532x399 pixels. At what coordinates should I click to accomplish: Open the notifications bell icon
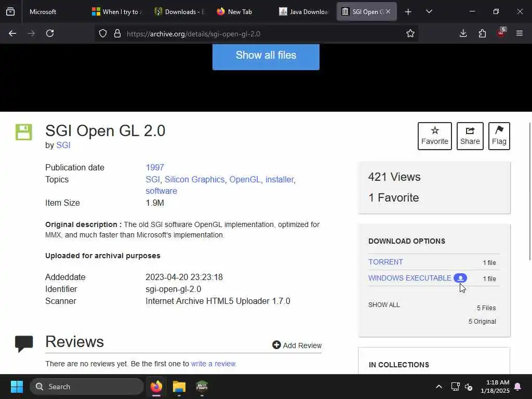tap(518, 387)
